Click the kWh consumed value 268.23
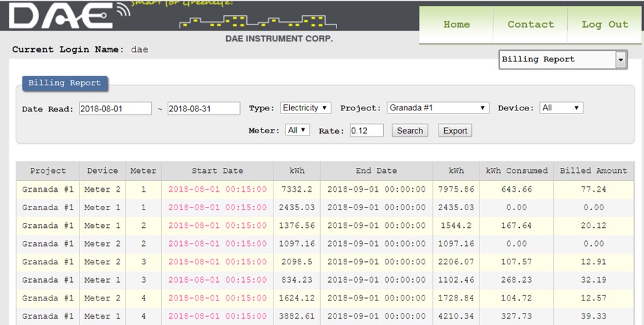Screen dimensions: 644x325 [516, 280]
